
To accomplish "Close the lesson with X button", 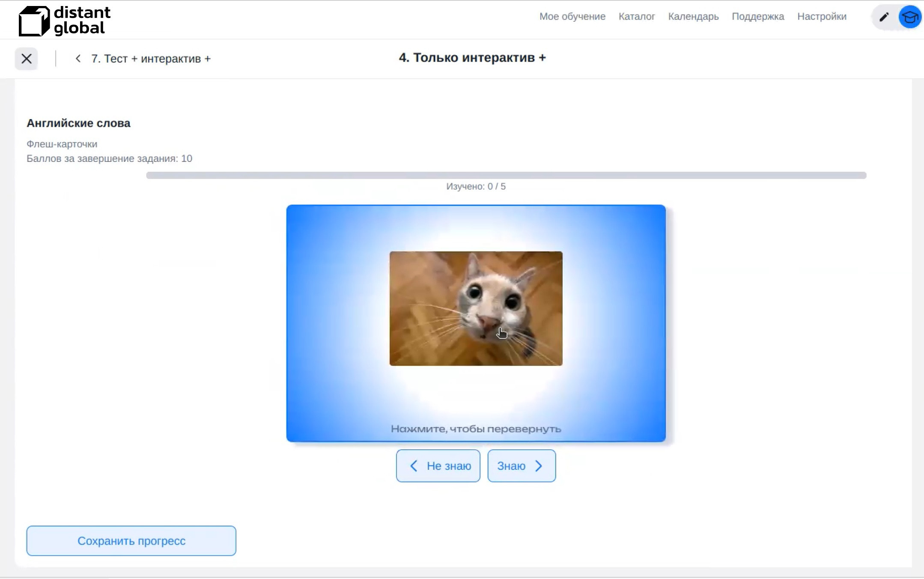I will 27,59.
